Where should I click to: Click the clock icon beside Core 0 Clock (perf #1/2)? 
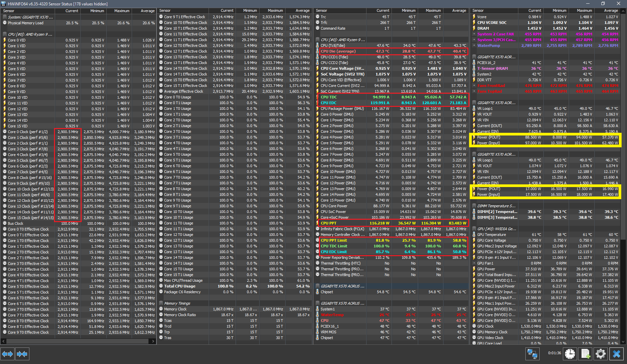tap(5, 132)
